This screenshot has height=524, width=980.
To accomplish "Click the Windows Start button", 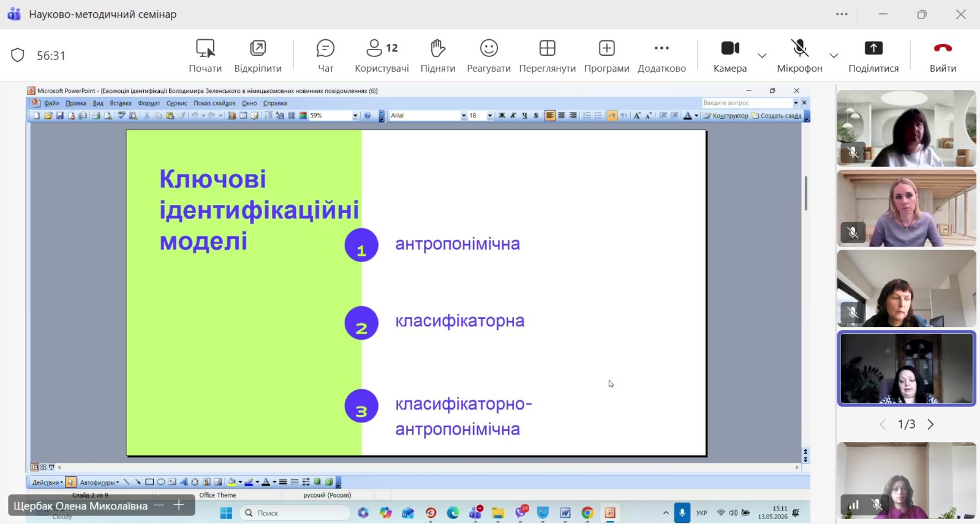I will coord(226,513).
